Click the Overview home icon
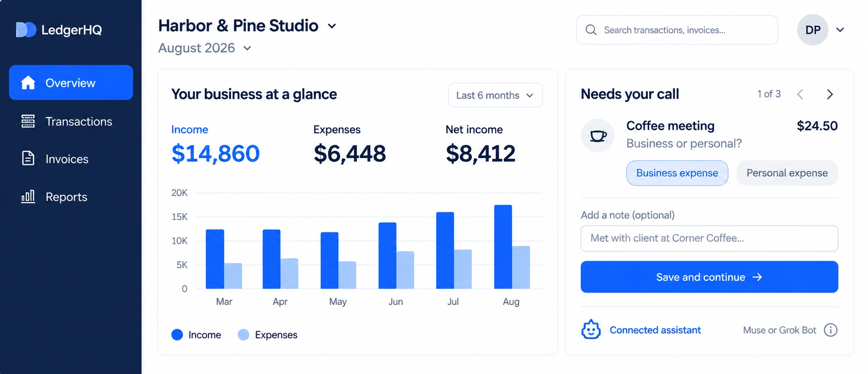The image size is (868, 374). [x=28, y=83]
